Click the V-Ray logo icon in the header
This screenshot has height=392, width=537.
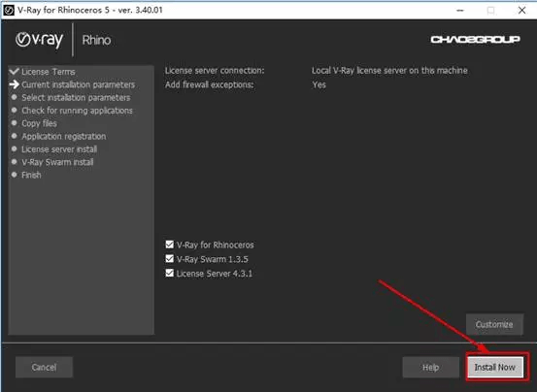(x=40, y=40)
